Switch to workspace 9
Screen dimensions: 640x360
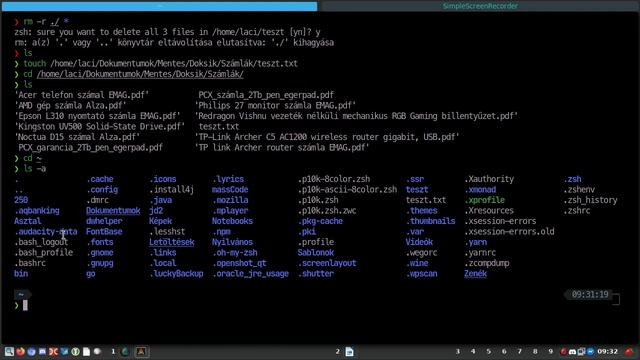click(551, 351)
